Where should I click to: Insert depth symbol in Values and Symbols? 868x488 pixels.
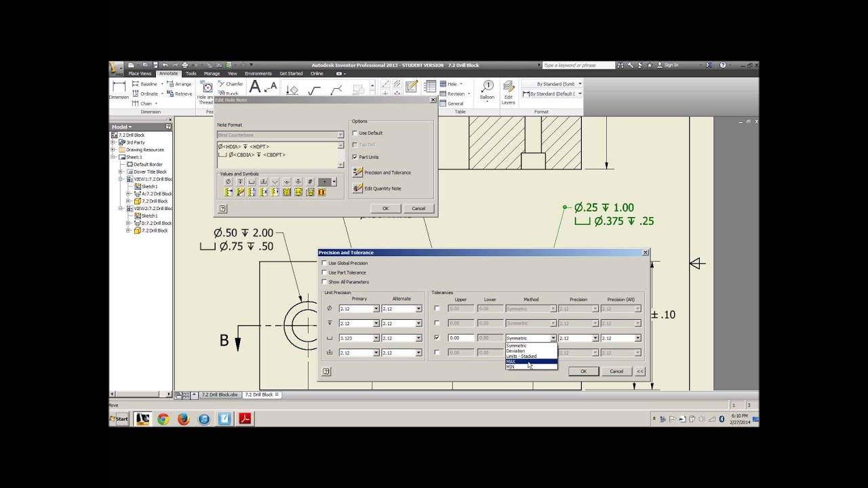coord(240,182)
